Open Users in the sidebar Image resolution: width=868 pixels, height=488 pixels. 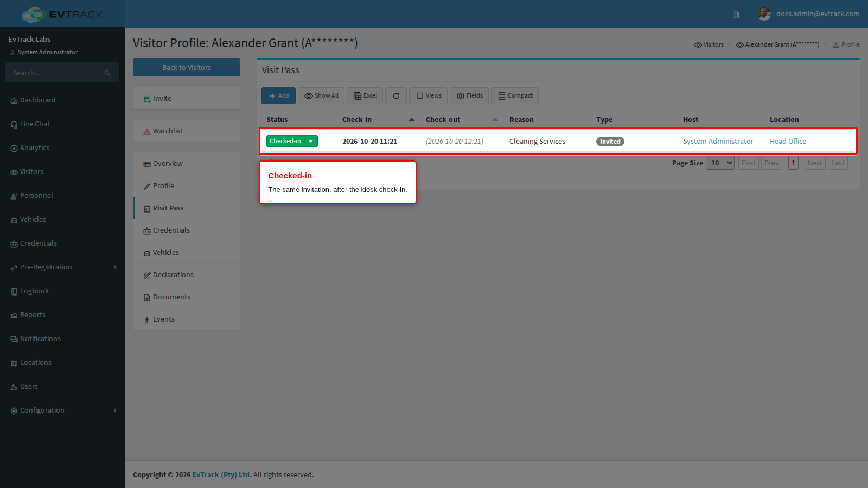pos(62,387)
